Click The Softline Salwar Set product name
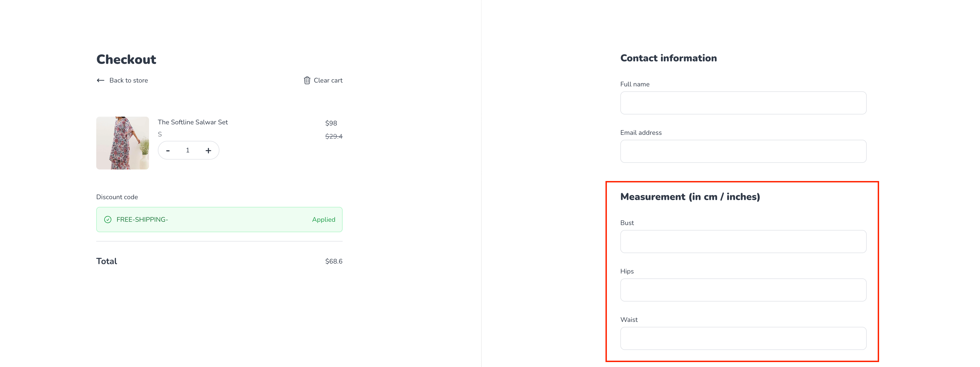Viewport: 980px width, 367px height. [x=192, y=122]
